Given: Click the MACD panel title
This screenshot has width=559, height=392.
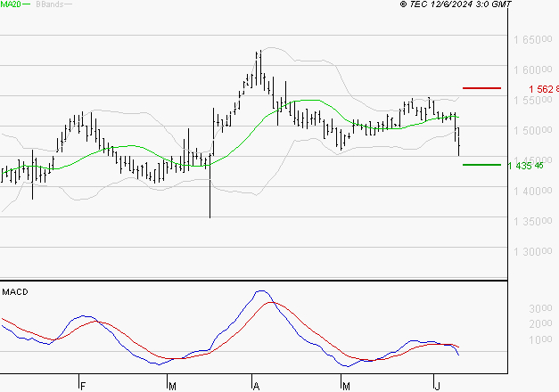Looking at the screenshot, I should pyautogui.click(x=15, y=292).
